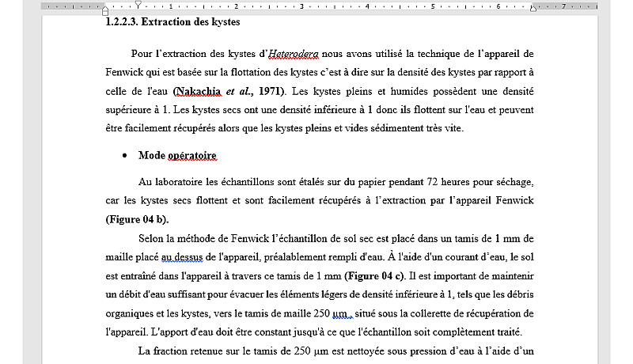Click the words "très vite"
This screenshot has width=633, height=364.
tap(444, 128)
